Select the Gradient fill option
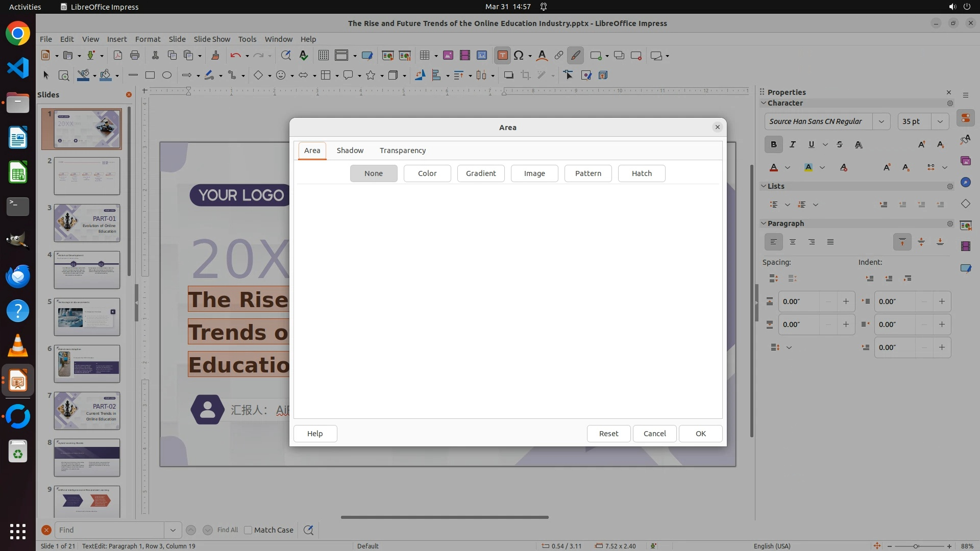The image size is (980, 551). click(x=480, y=173)
